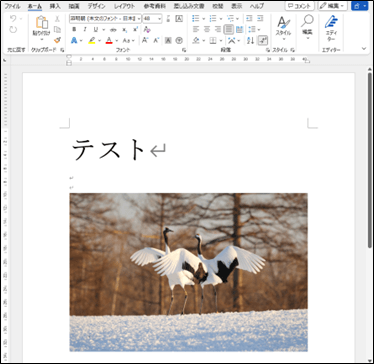Viewport: 374px width, 364px height.
Task: Clear all formatting icon
Action: [x=147, y=30]
